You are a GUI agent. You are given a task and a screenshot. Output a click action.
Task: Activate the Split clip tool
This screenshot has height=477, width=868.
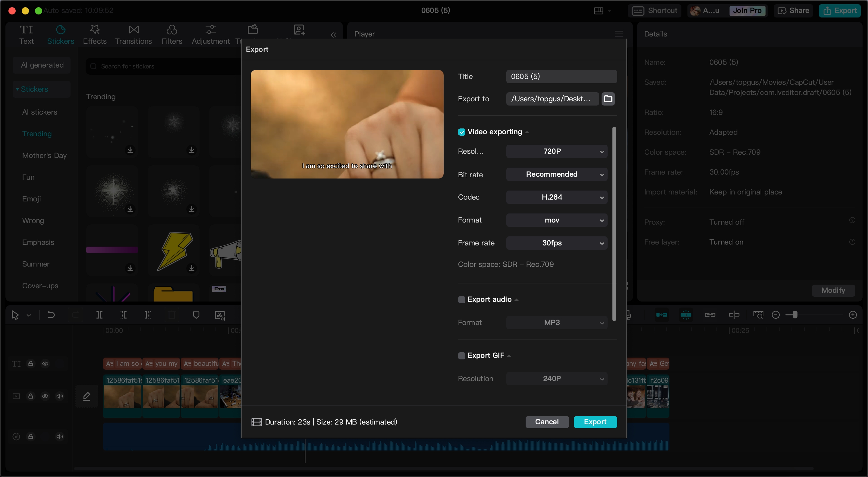coord(99,315)
